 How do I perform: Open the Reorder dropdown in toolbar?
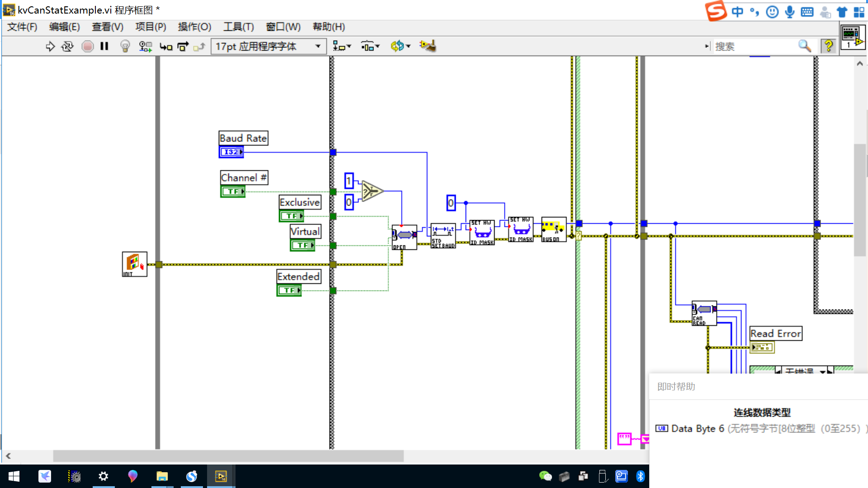[x=400, y=46]
